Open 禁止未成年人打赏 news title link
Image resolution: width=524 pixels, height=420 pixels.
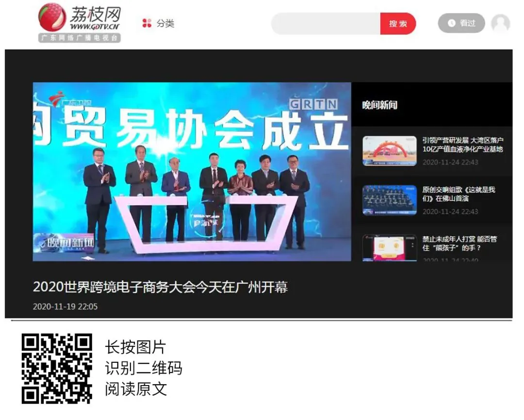(459, 243)
